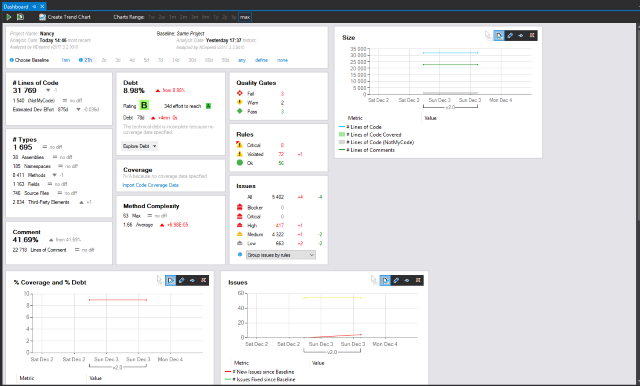Choose the 30d baseline option
This screenshot has height=386, width=640.
point(192,60)
